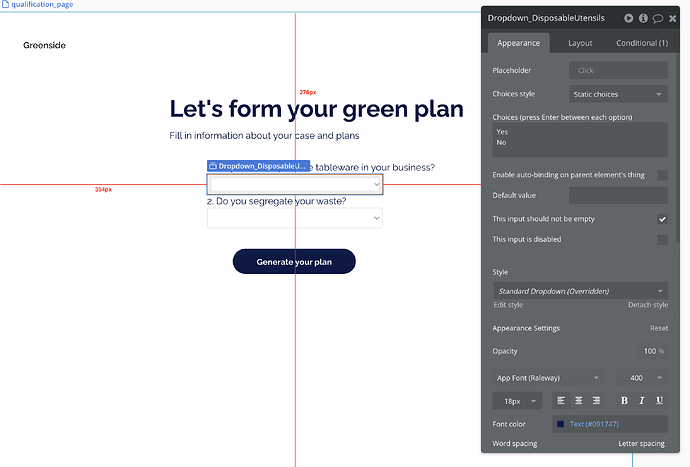Toggle auto-binding on parent element's thing checkbox
Viewport: 690px width, 467px height.
pos(662,175)
